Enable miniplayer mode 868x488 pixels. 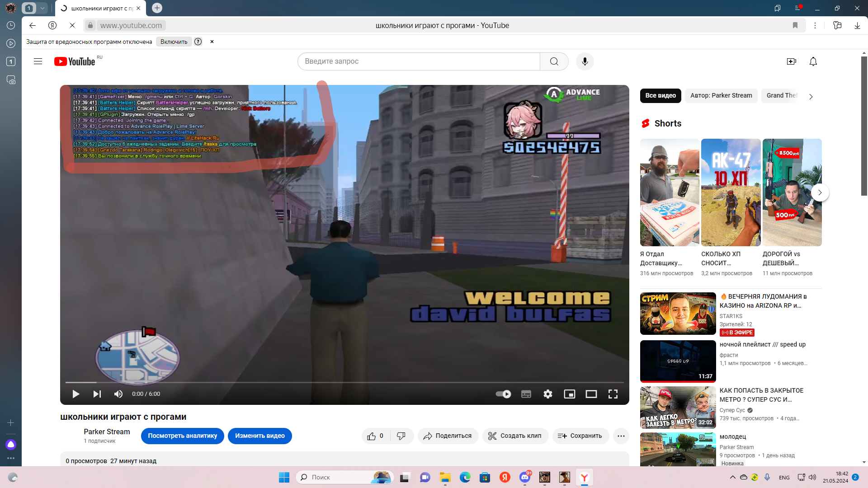[570, 394]
